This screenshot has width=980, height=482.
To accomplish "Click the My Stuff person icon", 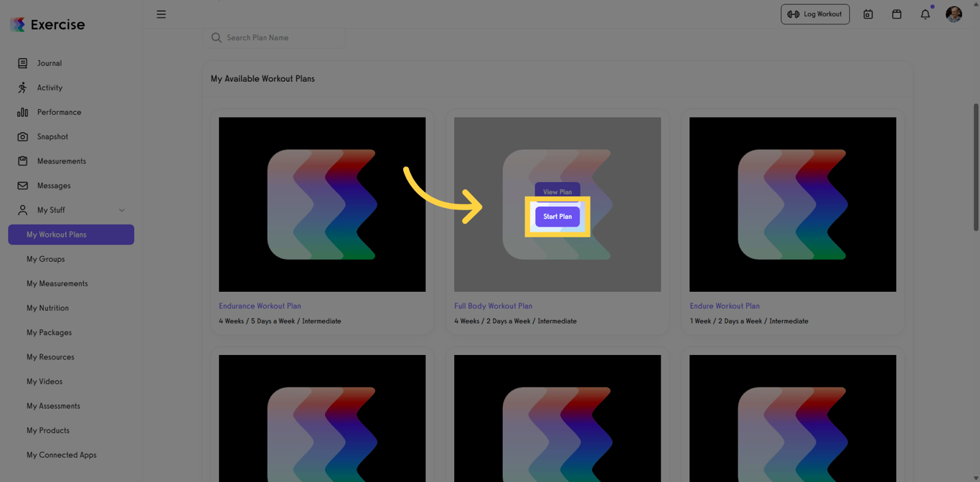I will coord(23,209).
